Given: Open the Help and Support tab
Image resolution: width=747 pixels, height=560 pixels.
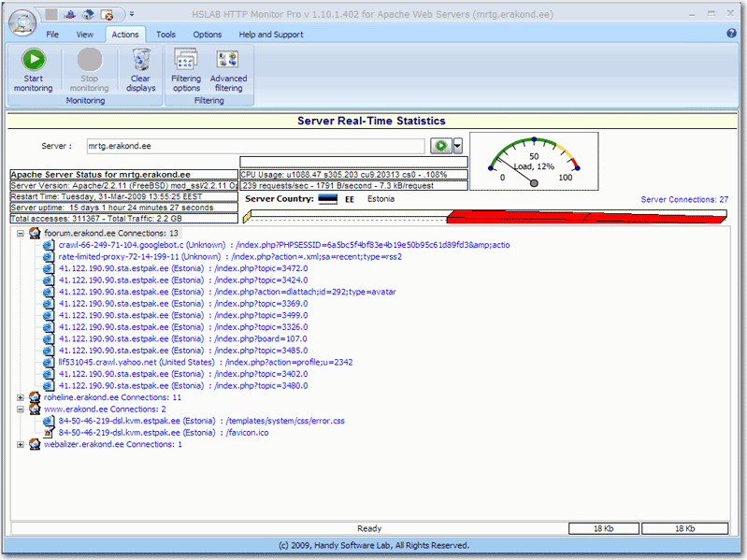Looking at the screenshot, I should pos(271,35).
